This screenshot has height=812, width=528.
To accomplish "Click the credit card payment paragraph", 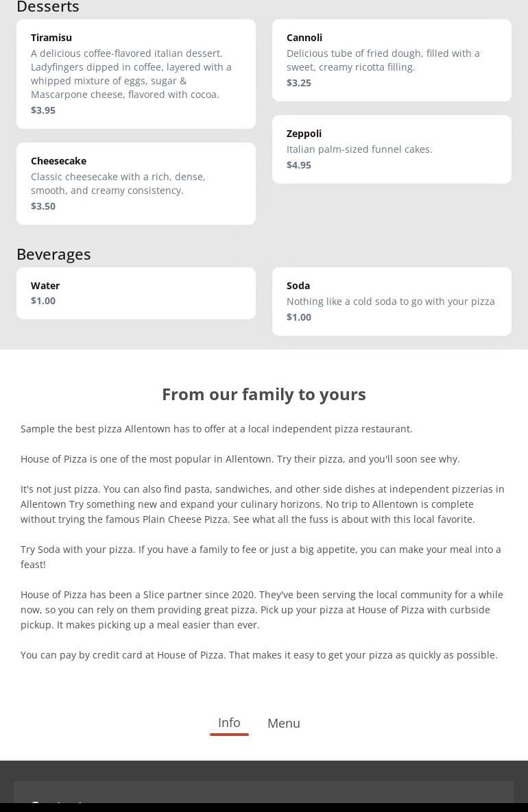I will pyautogui.click(x=259, y=655).
